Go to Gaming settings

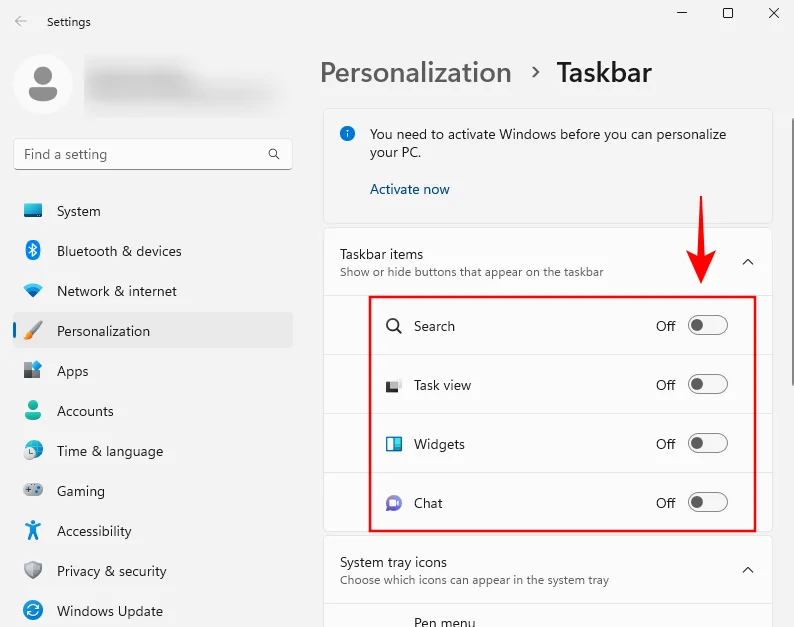[153, 491]
